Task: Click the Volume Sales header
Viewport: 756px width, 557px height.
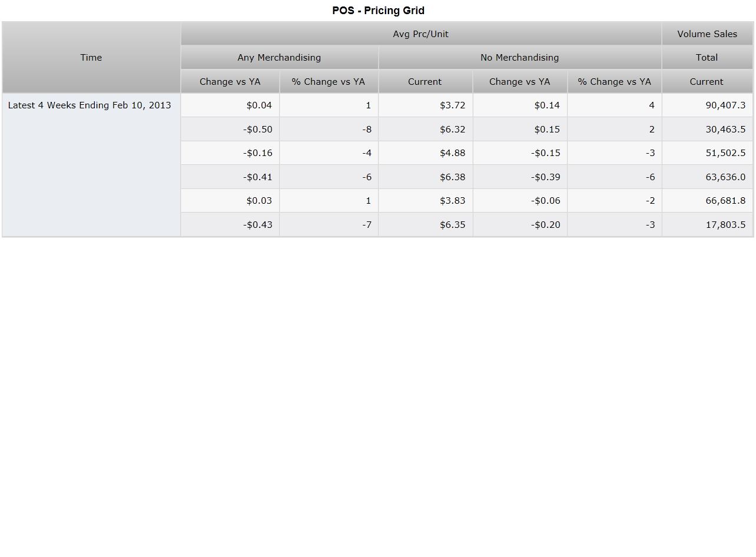Action: coord(707,34)
